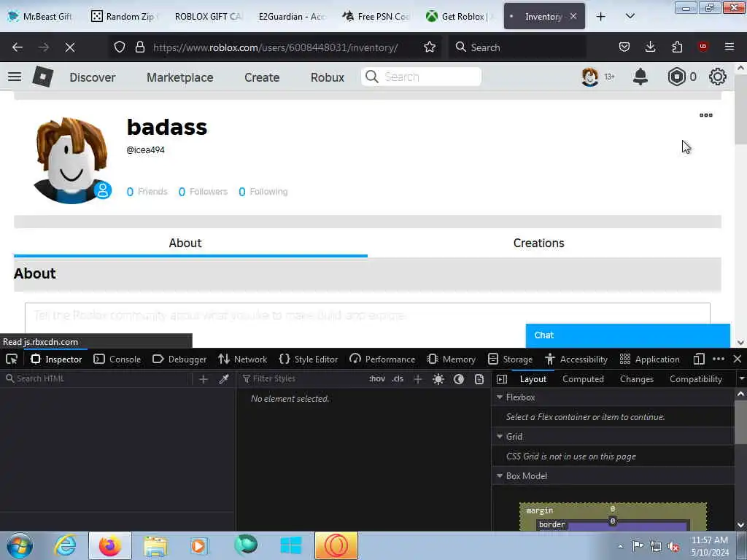Open the Creations profile tab
Image resolution: width=747 pixels, height=560 pixels.
(538, 243)
